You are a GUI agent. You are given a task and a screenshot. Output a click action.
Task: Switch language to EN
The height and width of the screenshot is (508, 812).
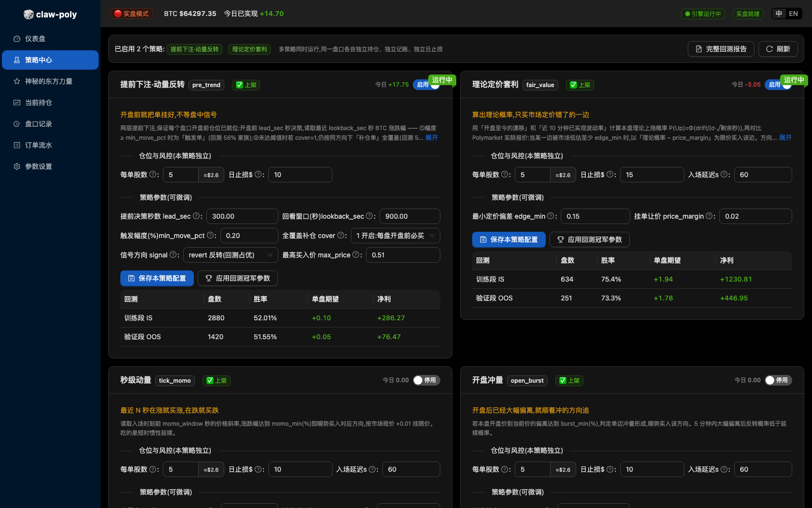pyautogui.click(x=794, y=14)
